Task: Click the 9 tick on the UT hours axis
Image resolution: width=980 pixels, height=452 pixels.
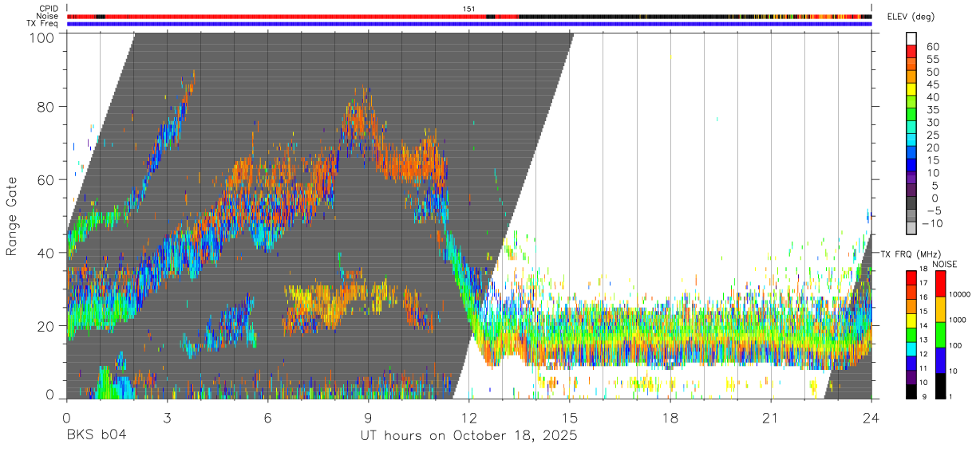Action: [368, 419]
